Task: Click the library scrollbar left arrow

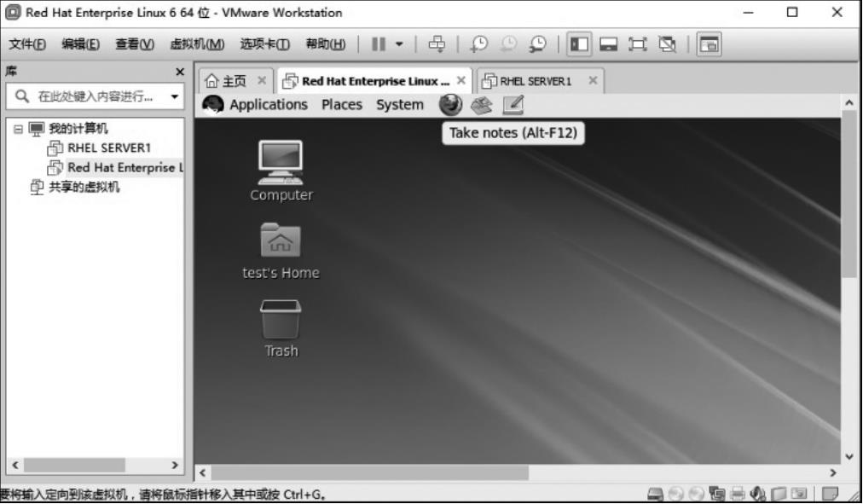Action: pyautogui.click(x=14, y=465)
